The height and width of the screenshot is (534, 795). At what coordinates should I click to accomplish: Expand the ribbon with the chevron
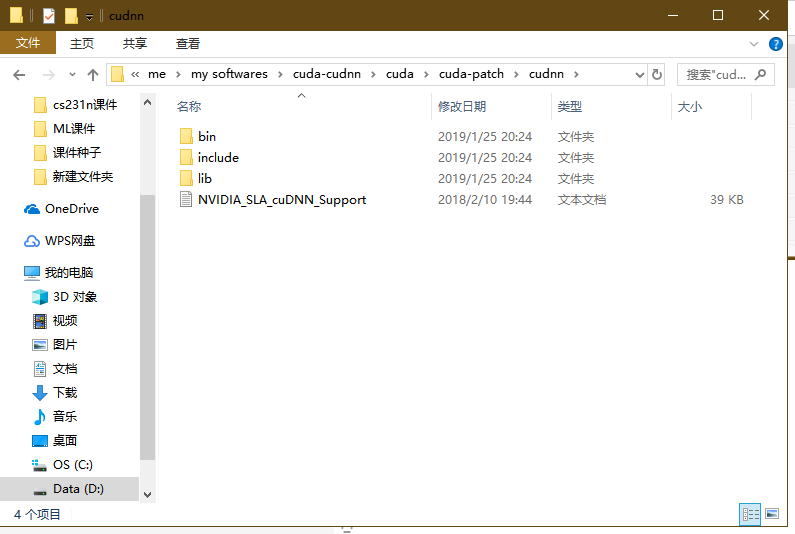click(754, 44)
